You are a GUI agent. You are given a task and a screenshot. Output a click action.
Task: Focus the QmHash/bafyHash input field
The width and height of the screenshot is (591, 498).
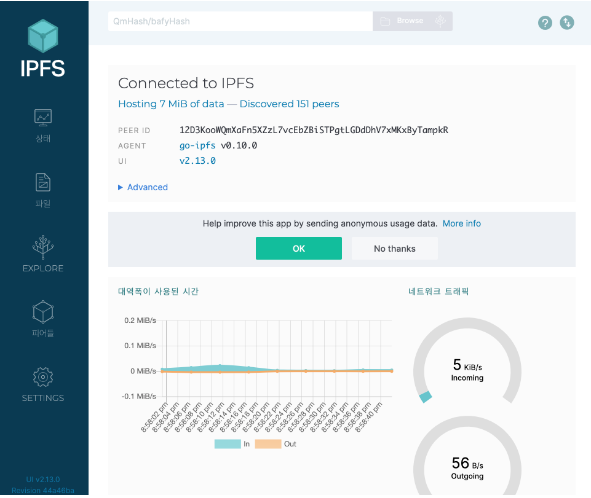240,21
